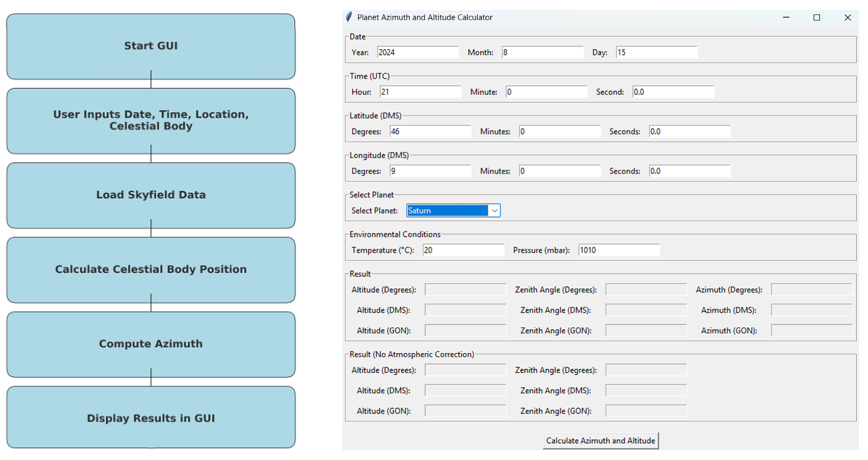Click the window title text
The image size is (868, 460).
(x=424, y=17)
